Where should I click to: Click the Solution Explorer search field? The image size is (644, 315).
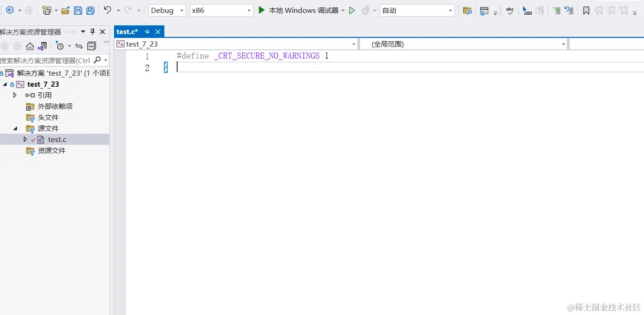[45, 60]
